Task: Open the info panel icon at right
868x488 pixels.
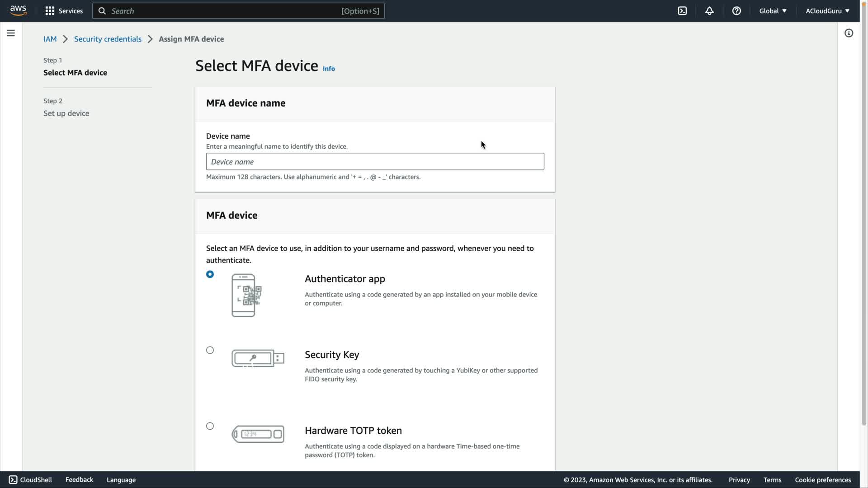Action: click(x=849, y=33)
